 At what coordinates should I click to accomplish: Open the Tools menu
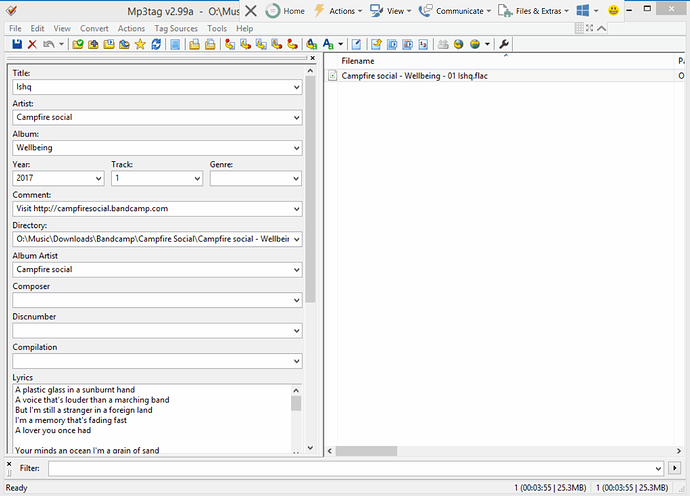(x=217, y=28)
